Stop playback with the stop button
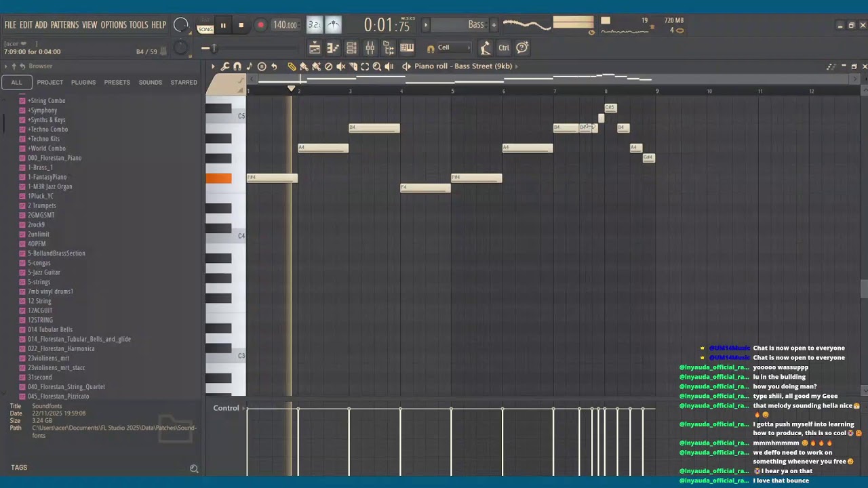 [x=241, y=25]
